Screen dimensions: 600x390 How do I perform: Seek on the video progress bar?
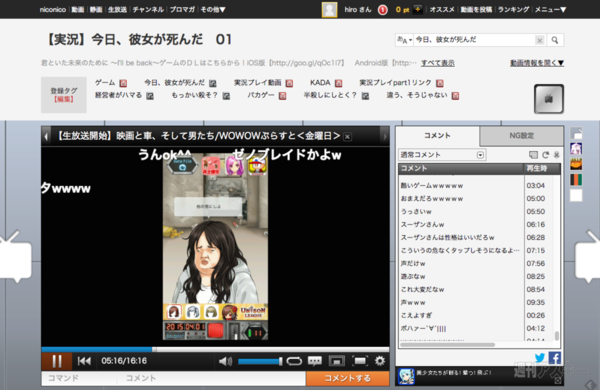click(x=215, y=349)
